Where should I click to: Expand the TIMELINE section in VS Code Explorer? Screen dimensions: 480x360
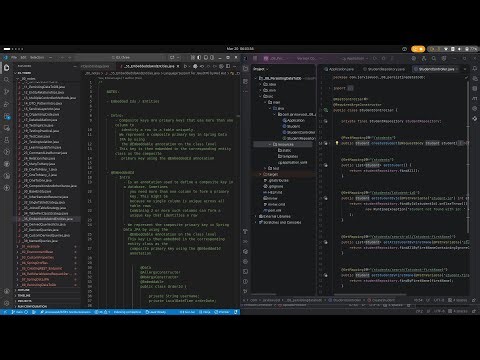(47, 295)
